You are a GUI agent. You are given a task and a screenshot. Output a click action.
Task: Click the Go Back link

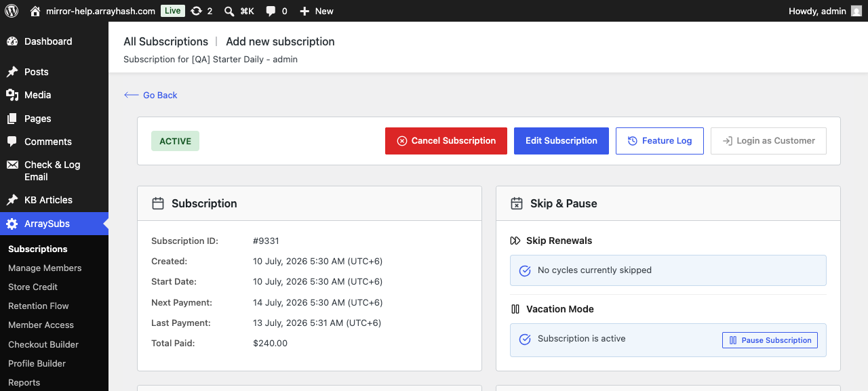coord(151,95)
